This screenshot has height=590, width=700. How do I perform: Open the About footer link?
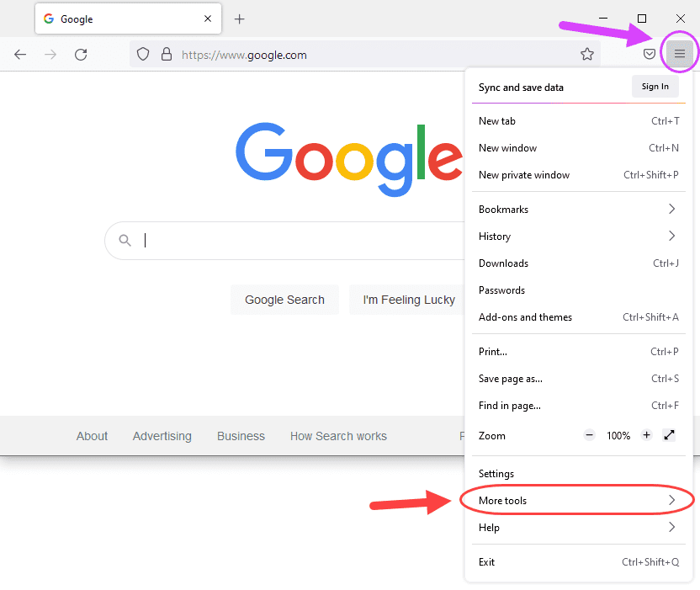[92, 436]
